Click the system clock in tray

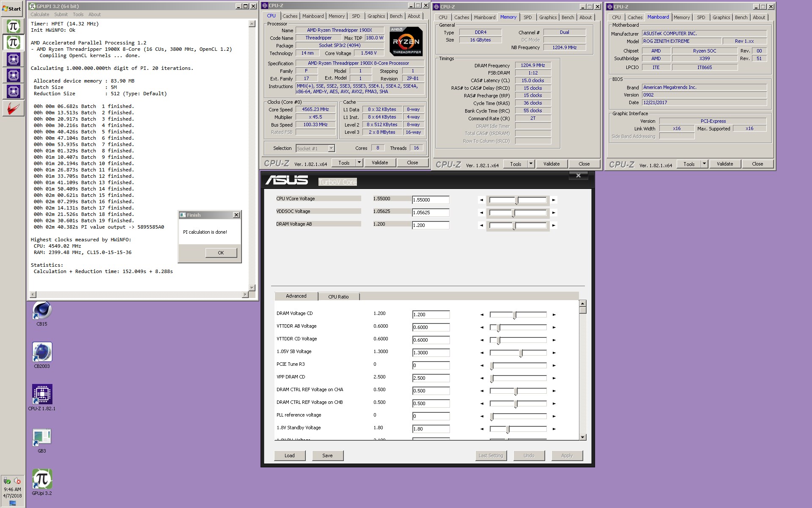[12, 492]
